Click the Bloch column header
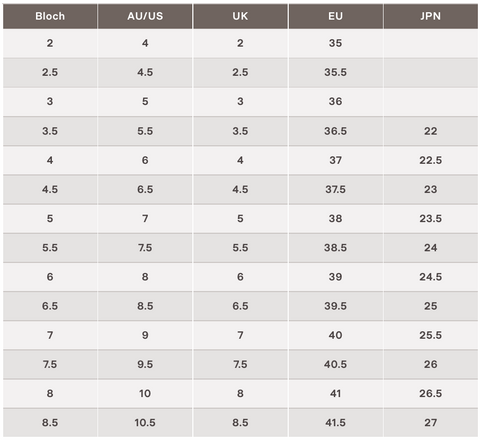480x440 pixels. click(50, 16)
